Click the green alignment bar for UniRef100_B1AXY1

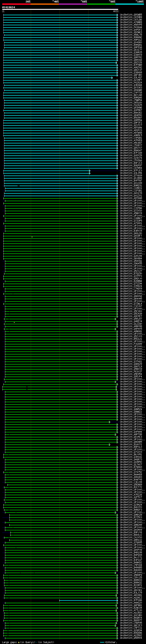tap(58, 445)
